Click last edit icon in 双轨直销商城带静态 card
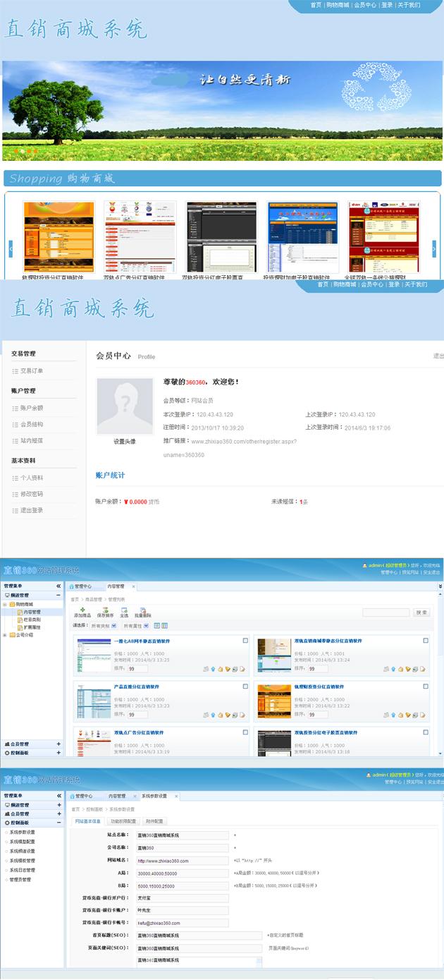The width and height of the screenshot is (444, 980). point(422,669)
